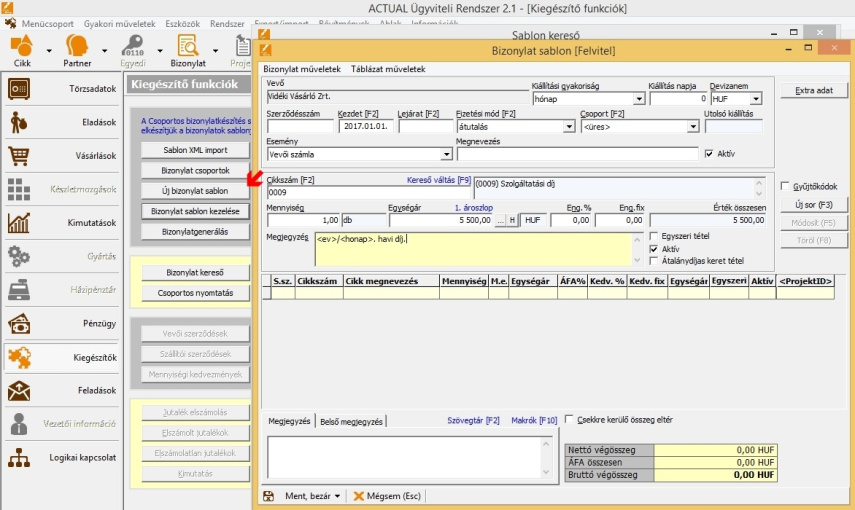
Task: Click the Bizonylat toolbar icon
Action: tap(186, 45)
